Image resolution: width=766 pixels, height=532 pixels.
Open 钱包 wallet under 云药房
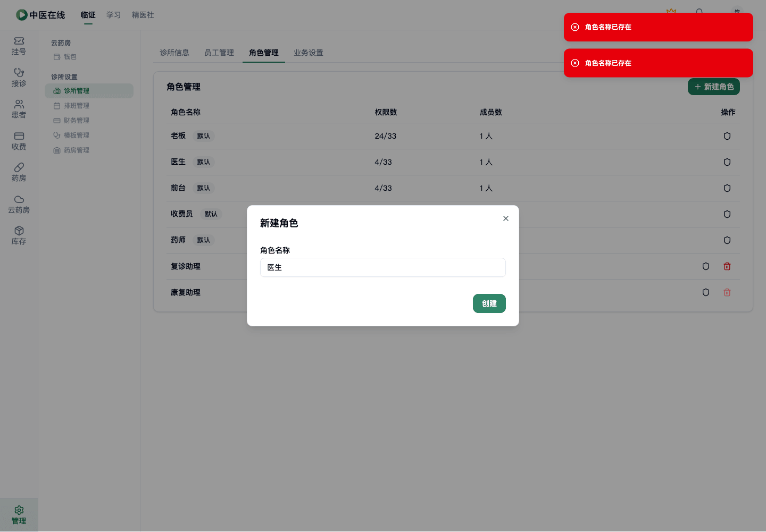coord(89,57)
